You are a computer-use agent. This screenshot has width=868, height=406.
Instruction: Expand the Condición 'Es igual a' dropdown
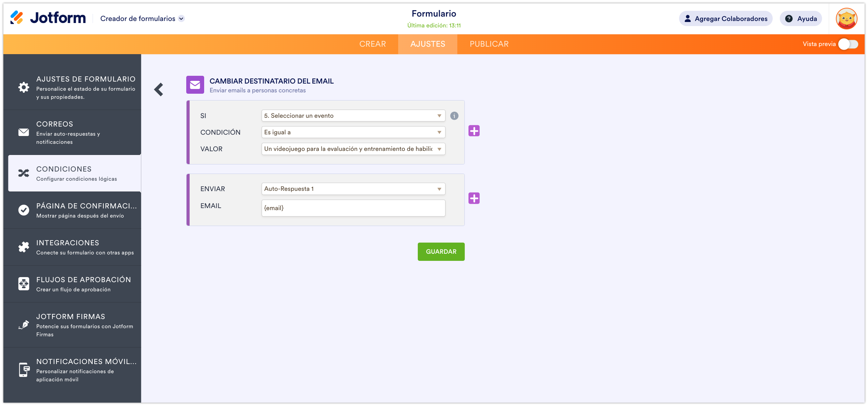[353, 132]
